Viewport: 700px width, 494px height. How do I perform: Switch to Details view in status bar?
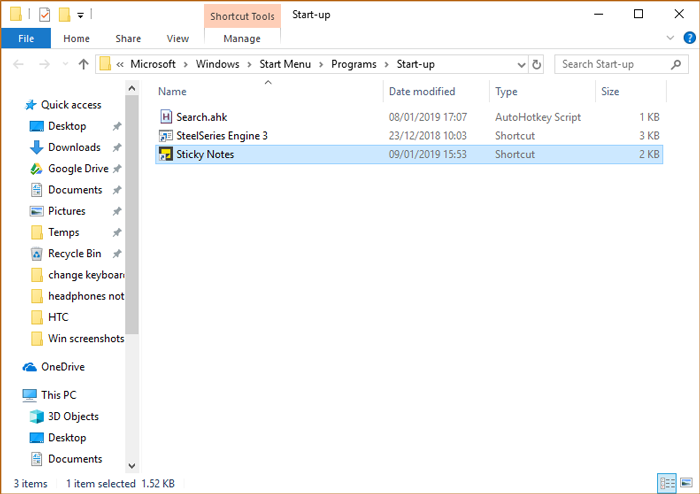[x=667, y=483]
